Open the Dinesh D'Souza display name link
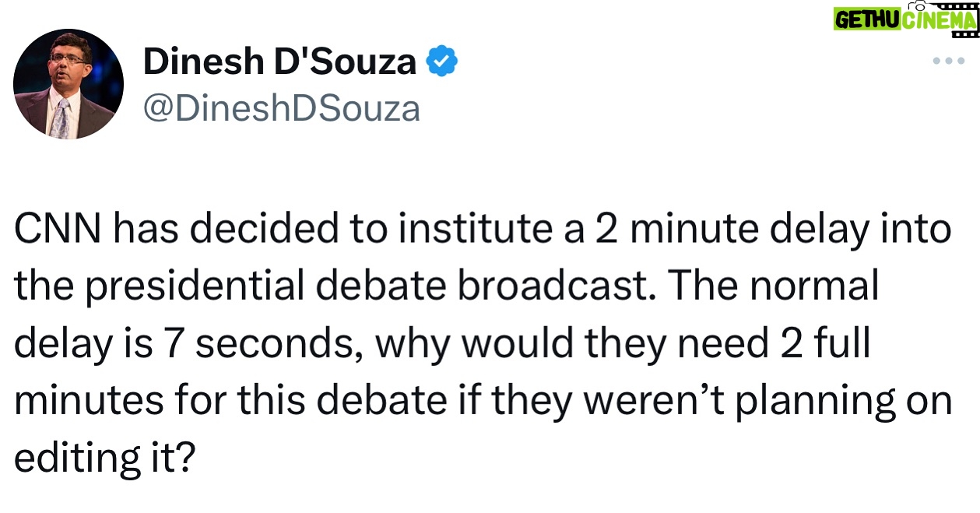This screenshot has width=980, height=513. tap(279, 62)
